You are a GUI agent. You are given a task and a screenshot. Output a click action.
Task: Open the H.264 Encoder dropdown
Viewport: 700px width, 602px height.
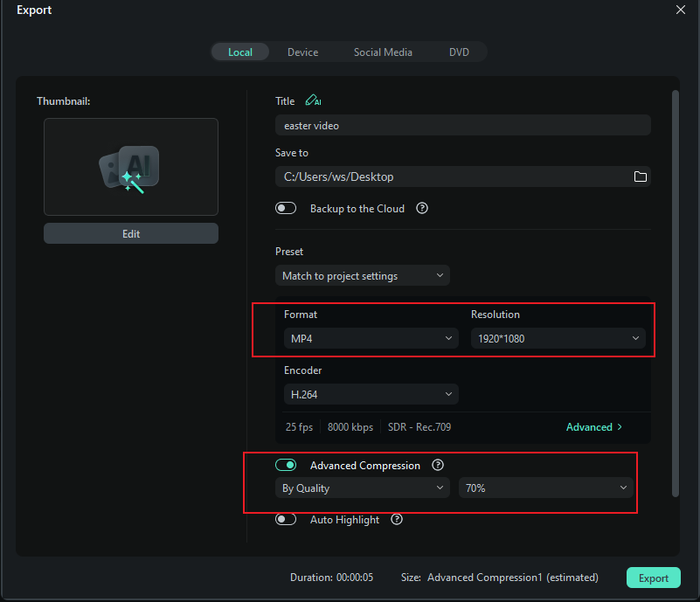(x=371, y=394)
